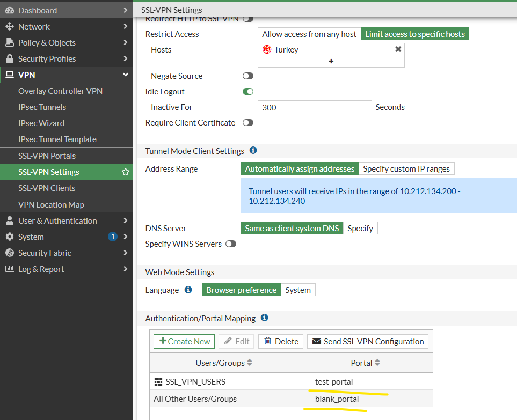The width and height of the screenshot is (517, 420).
Task: Click the Log & Report chart icon
Action: point(10,269)
